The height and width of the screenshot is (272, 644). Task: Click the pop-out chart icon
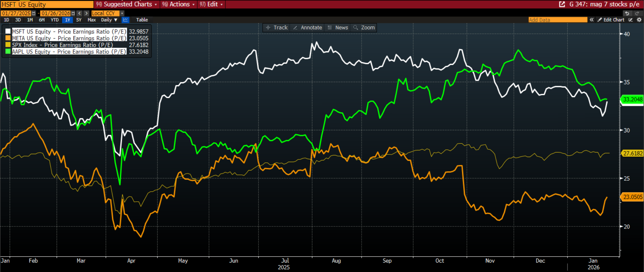(562, 4)
